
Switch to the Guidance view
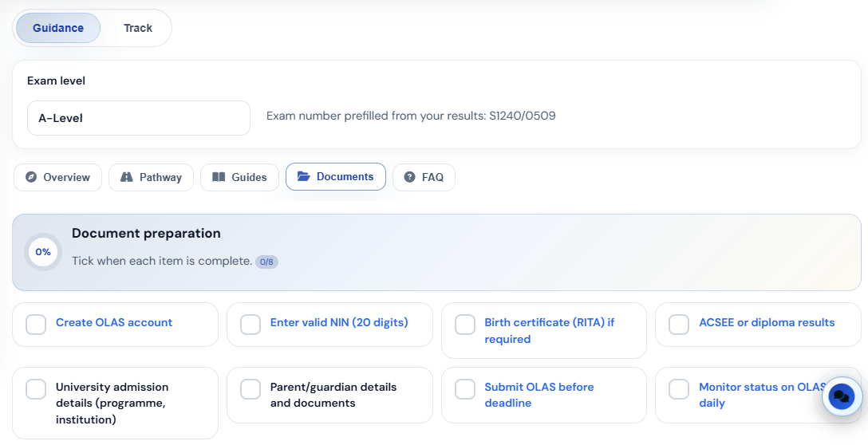point(58,28)
